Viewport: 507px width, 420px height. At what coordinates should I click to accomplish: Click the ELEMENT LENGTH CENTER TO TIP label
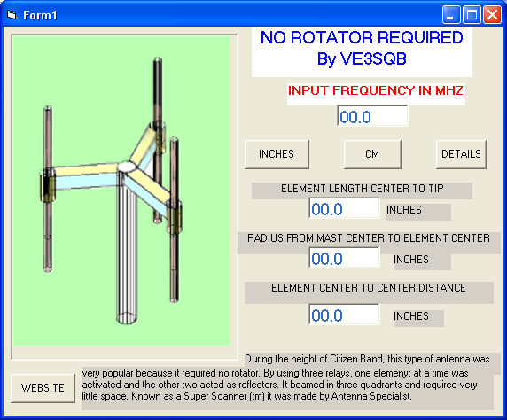pos(362,189)
